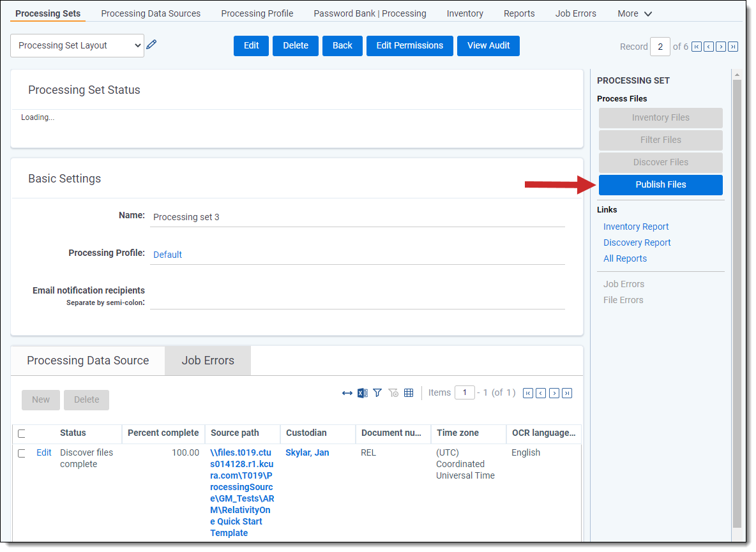Expand the More menu in top navigation

pyautogui.click(x=635, y=13)
